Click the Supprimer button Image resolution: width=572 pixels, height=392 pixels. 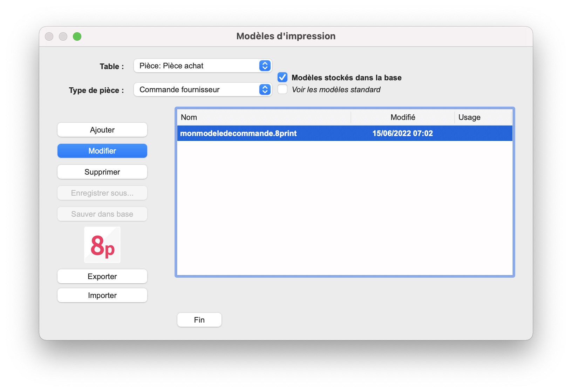102,172
